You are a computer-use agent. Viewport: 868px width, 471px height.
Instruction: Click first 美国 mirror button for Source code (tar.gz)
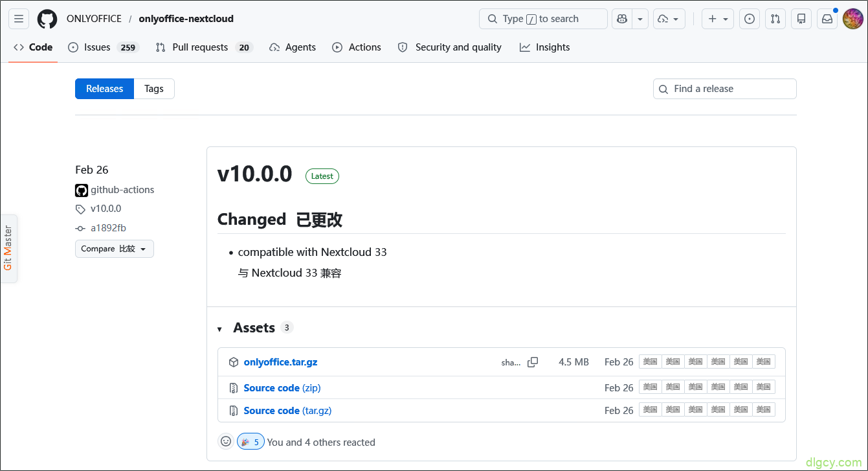(x=651, y=409)
